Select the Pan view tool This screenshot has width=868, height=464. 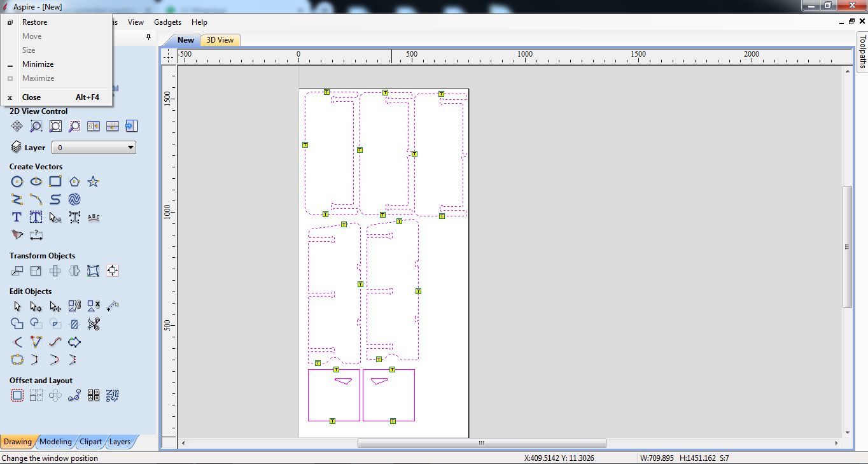click(17, 126)
